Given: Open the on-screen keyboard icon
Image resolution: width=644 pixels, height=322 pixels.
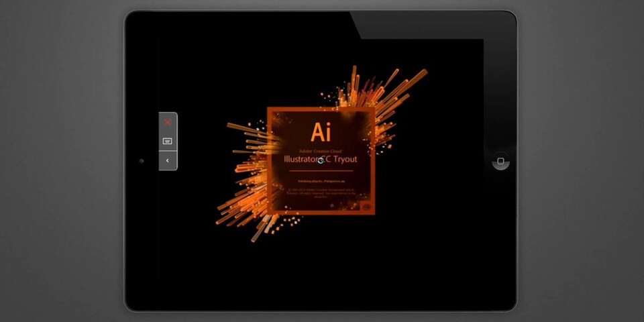Looking at the screenshot, I should click(x=168, y=141).
